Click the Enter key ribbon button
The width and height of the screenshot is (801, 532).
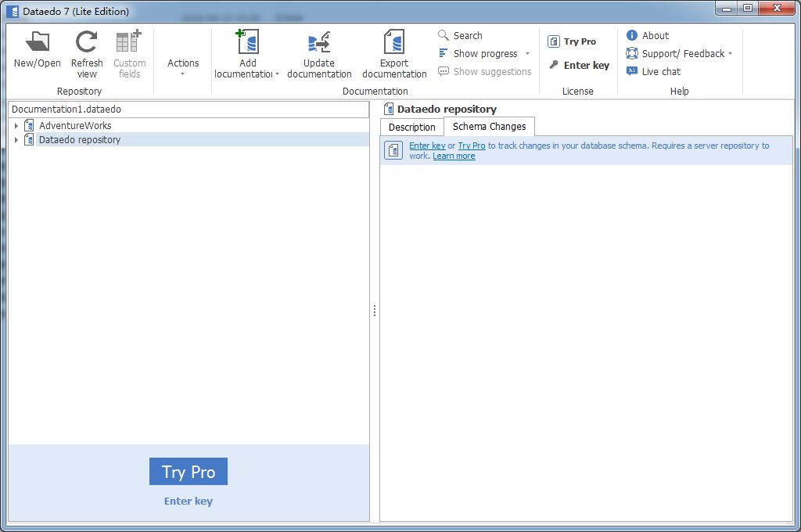(579, 65)
